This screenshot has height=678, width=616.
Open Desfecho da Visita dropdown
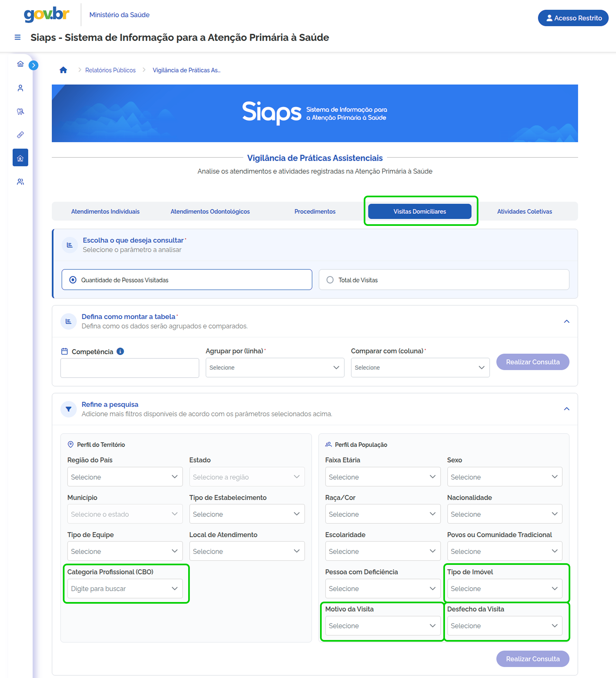tap(505, 626)
